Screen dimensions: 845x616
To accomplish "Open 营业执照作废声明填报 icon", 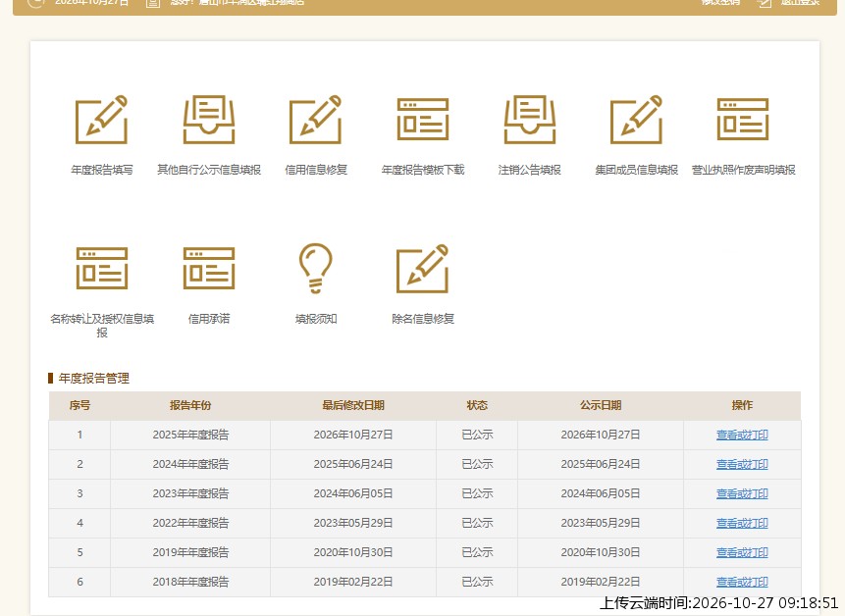I will point(743,119).
